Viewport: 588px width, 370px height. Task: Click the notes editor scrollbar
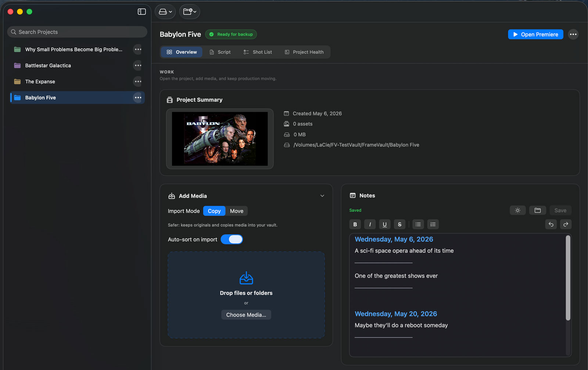tap(568, 278)
